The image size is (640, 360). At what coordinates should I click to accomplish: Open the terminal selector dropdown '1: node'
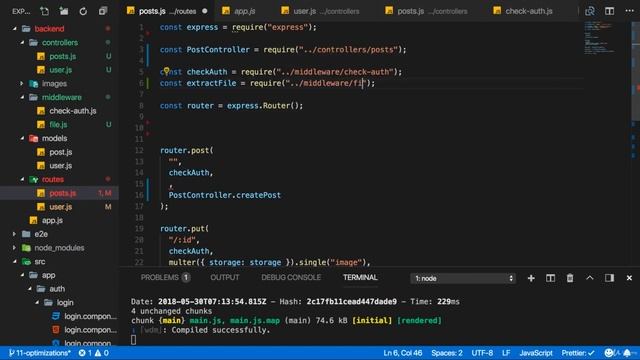[x=463, y=278]
